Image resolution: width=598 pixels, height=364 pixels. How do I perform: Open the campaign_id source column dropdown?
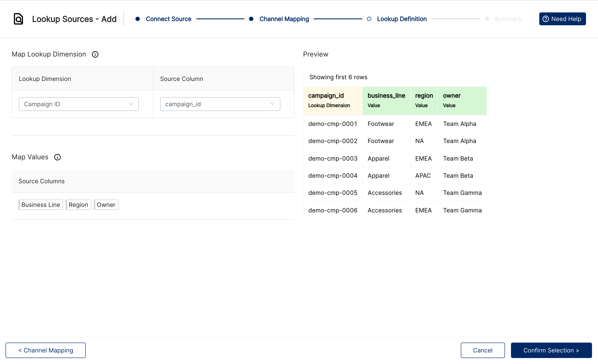point(220,104)
